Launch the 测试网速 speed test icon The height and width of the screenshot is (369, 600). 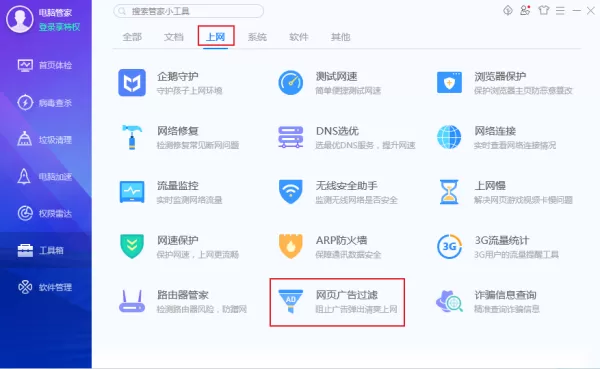[290, 82]
